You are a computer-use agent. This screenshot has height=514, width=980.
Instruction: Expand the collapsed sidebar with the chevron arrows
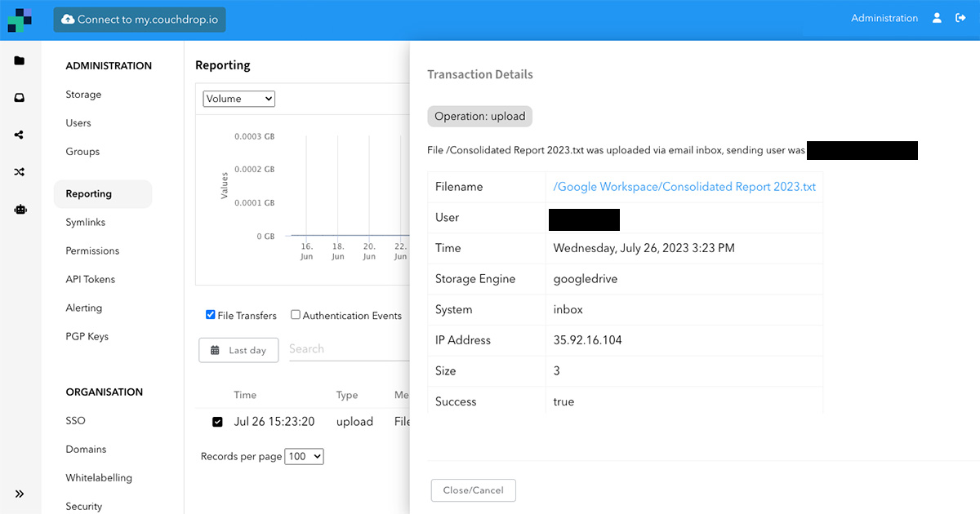[20, 494]
